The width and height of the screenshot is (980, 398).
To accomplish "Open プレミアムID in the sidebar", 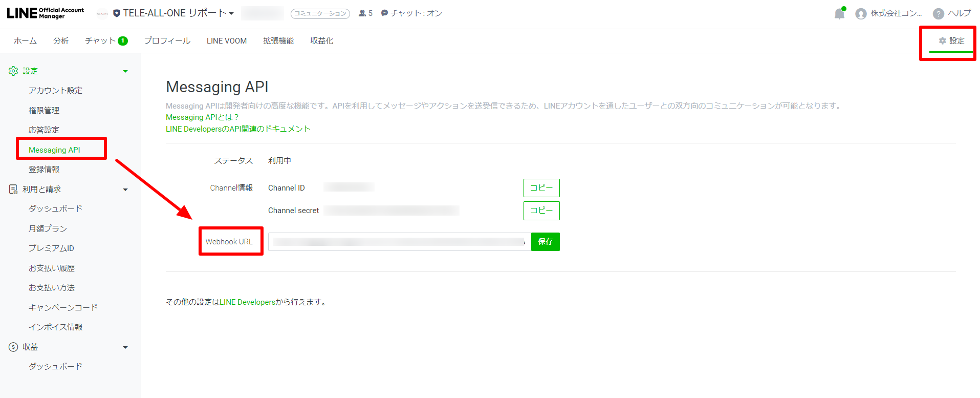I will tap(51, 248).
